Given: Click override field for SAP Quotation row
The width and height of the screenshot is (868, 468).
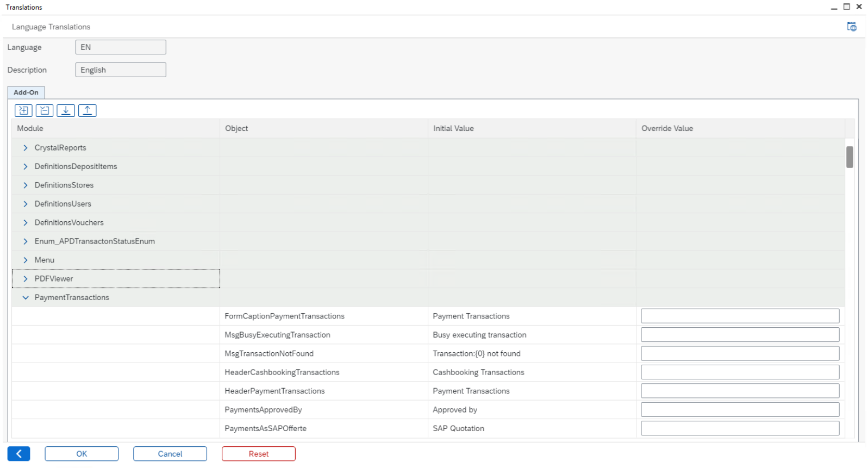Looking at the screenshot, I should [x=740, y=428].
